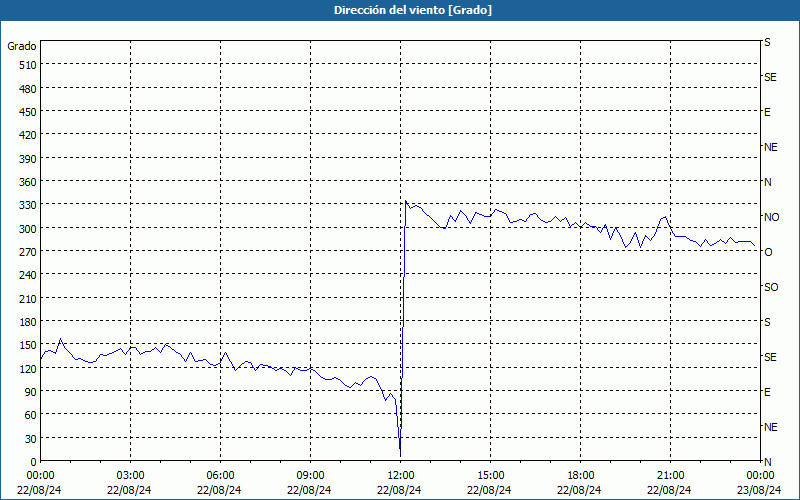Select the SO compass direction label
This screenshot has height=500, width=800.
771,287
